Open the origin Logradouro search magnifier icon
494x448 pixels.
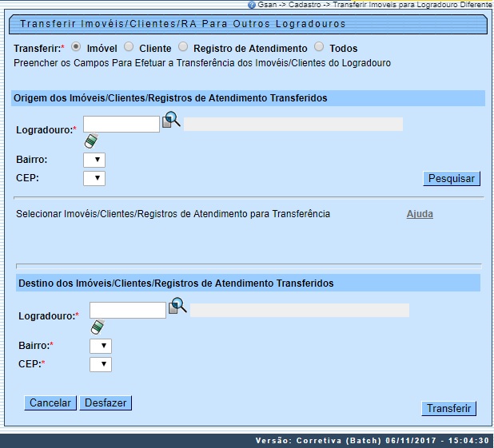click(171, 120)
